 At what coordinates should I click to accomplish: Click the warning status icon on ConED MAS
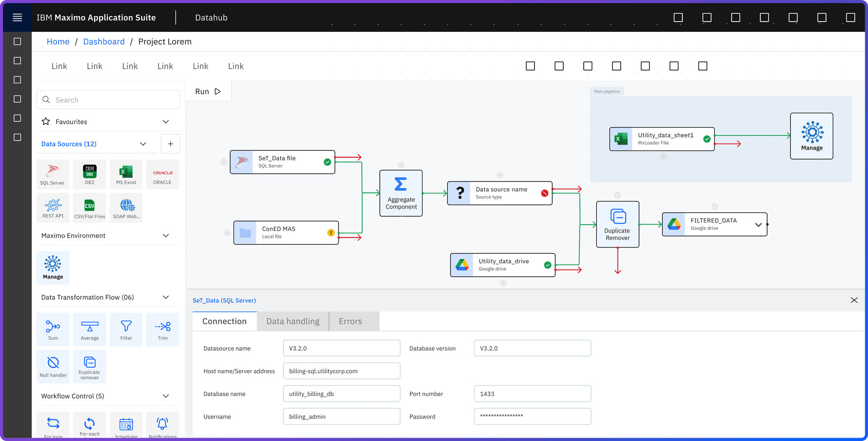tap(331, 233)
